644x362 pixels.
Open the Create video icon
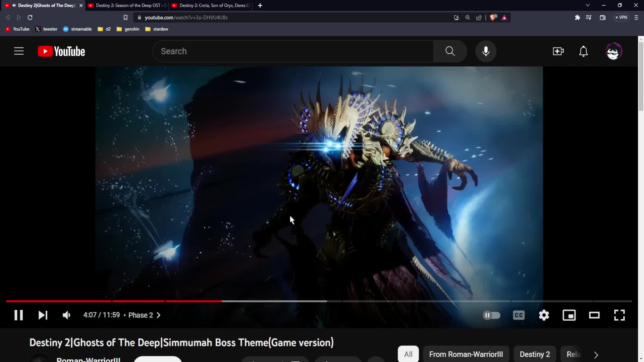tap(558, 51)
